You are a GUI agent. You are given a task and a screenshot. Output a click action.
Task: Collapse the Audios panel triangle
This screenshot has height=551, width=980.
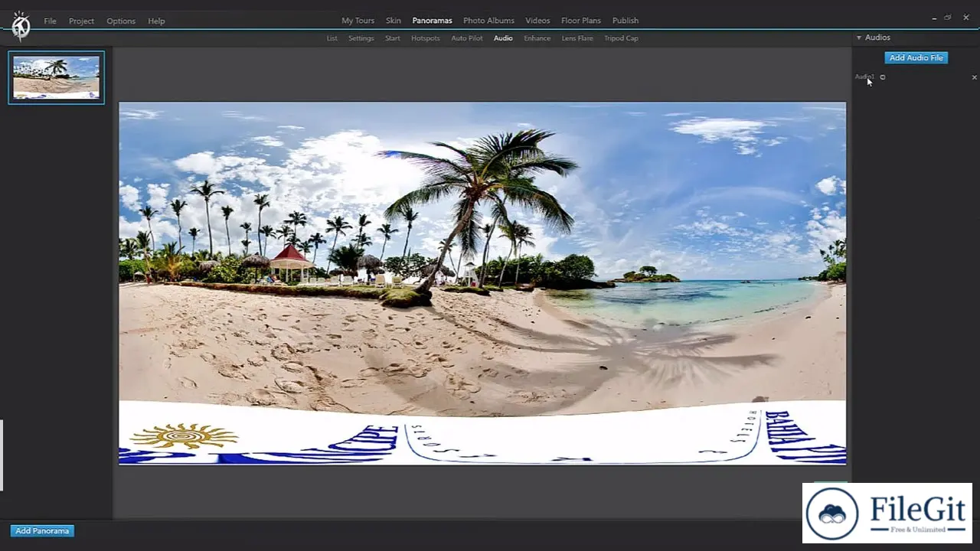point(859,37)
